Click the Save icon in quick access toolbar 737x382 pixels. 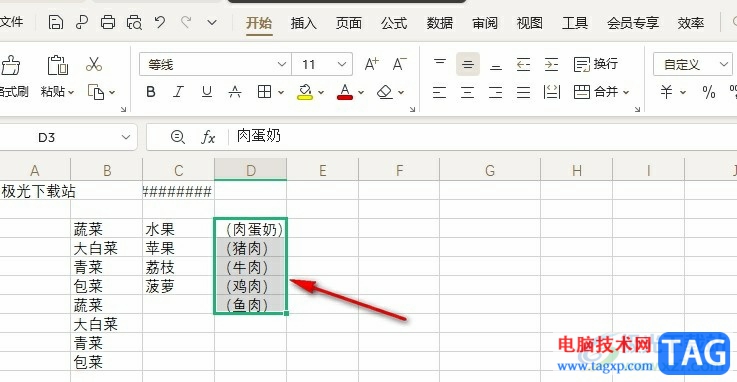coord(55,22)
